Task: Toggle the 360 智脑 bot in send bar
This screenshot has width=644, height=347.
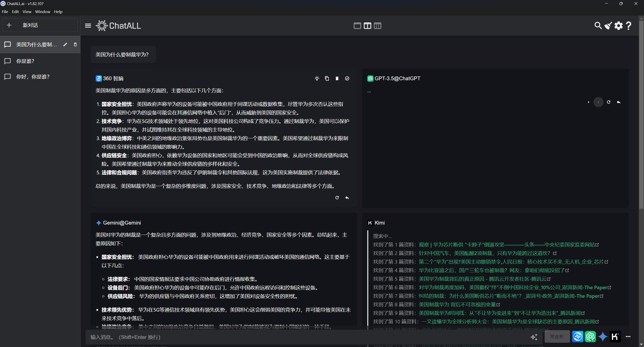Action: coord(577,336)
